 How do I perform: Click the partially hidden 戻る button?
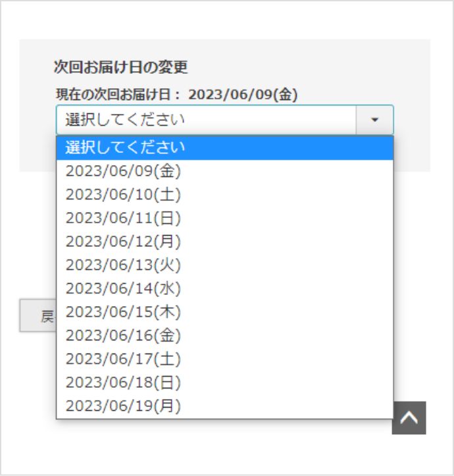click(38, 315)
